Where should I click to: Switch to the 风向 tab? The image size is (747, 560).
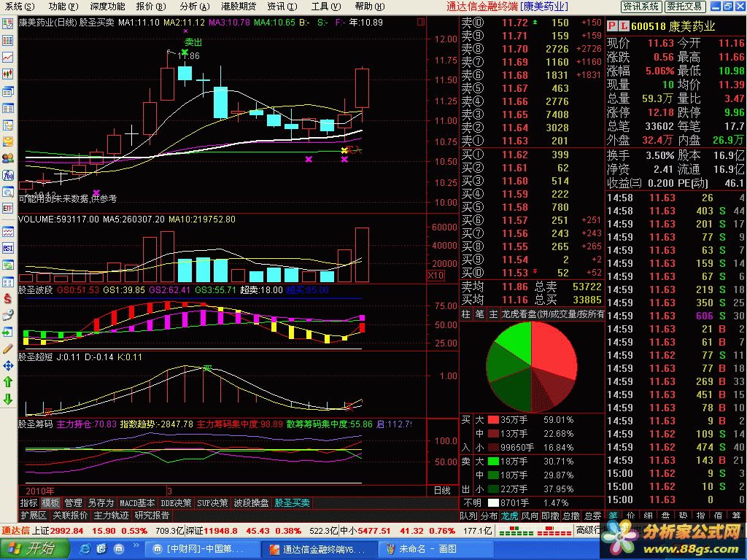tap(530, 516)
